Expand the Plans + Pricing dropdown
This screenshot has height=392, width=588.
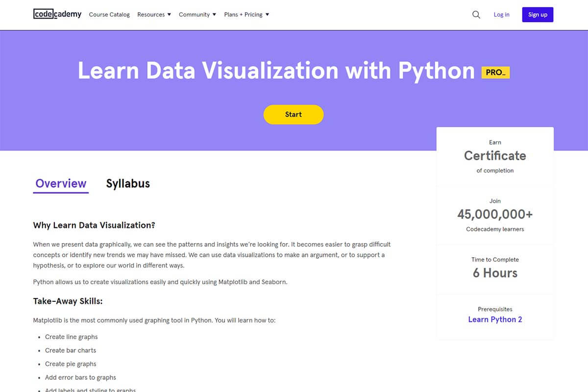(246, 15)
